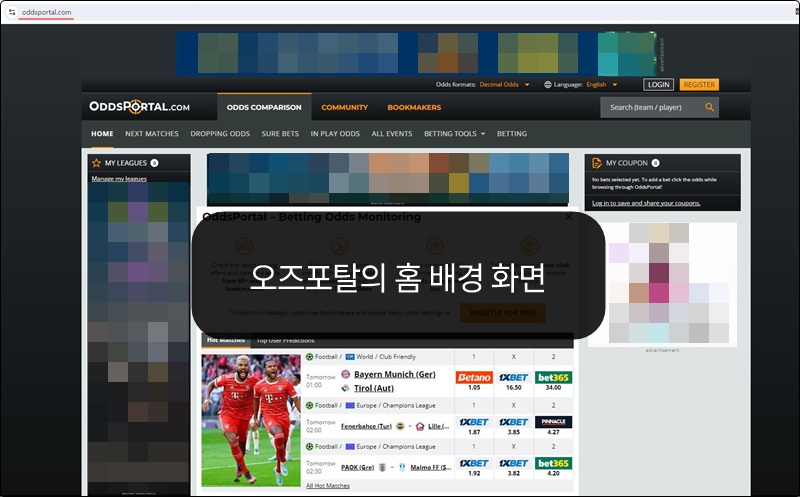
Task: Click the 1XBET 16.50 odds logo
Action: click(x=513, y=378)
